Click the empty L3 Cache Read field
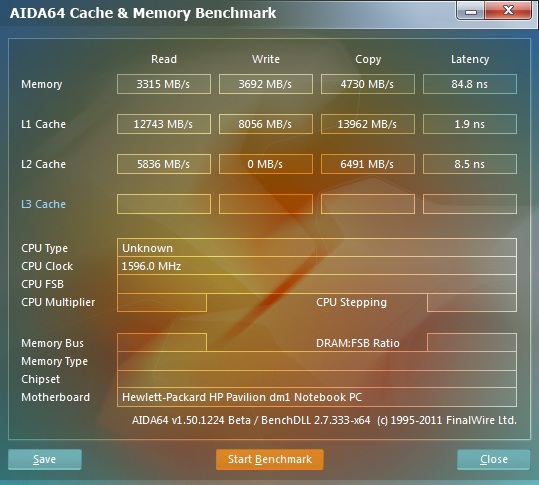 tap(164, 204)
